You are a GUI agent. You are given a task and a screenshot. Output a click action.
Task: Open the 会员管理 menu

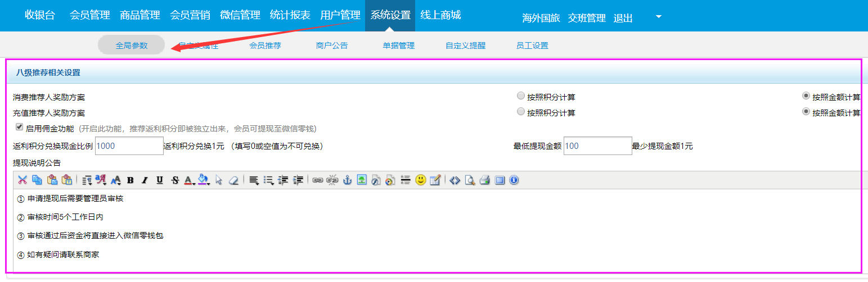[90, 16]
